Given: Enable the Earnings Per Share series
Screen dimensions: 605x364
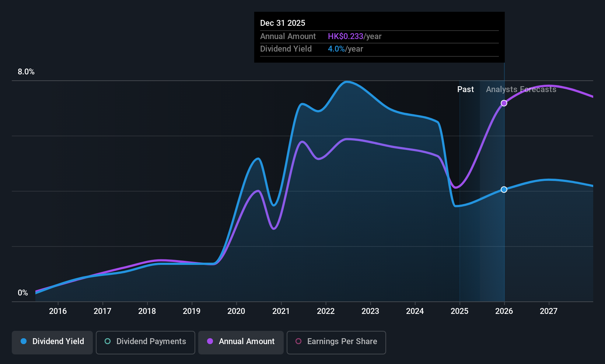Looking at the screenshot, I should tap(336, 343).
